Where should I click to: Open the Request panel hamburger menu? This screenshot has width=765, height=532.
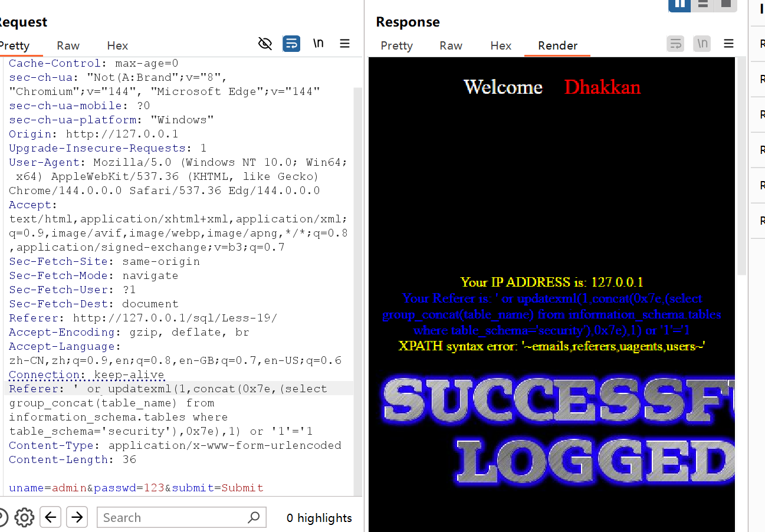(345, 44)
